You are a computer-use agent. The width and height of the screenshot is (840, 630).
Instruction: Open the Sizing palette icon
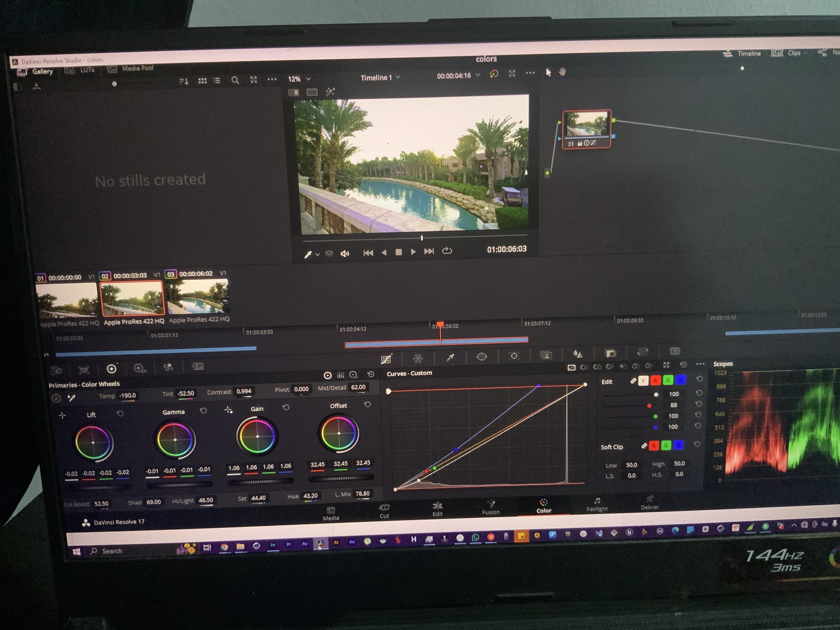(x=642, y=352)
